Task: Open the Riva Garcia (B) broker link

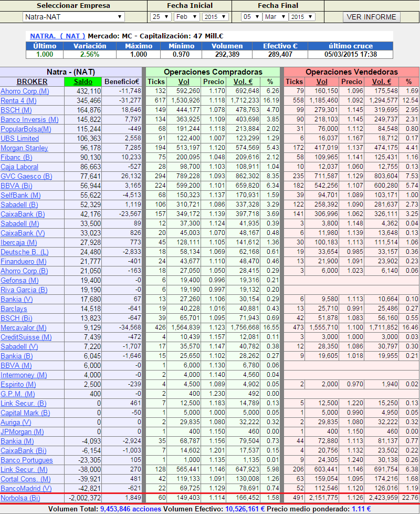Action: [x=24, y=290]
